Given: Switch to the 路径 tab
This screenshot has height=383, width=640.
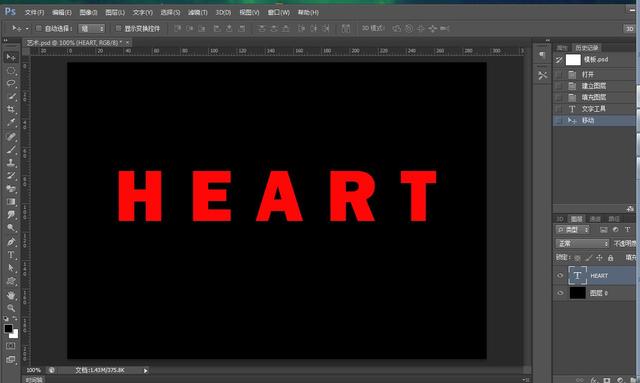Looking at the screenshot, I should pyautogui.click(x=613, y=219).
